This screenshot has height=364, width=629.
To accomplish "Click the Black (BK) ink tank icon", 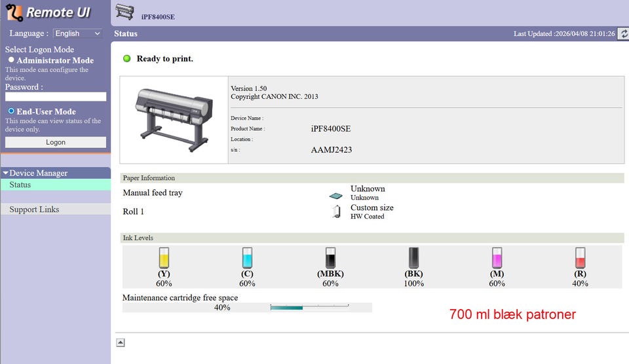I will pyautogui.click(x=413, y=258).
